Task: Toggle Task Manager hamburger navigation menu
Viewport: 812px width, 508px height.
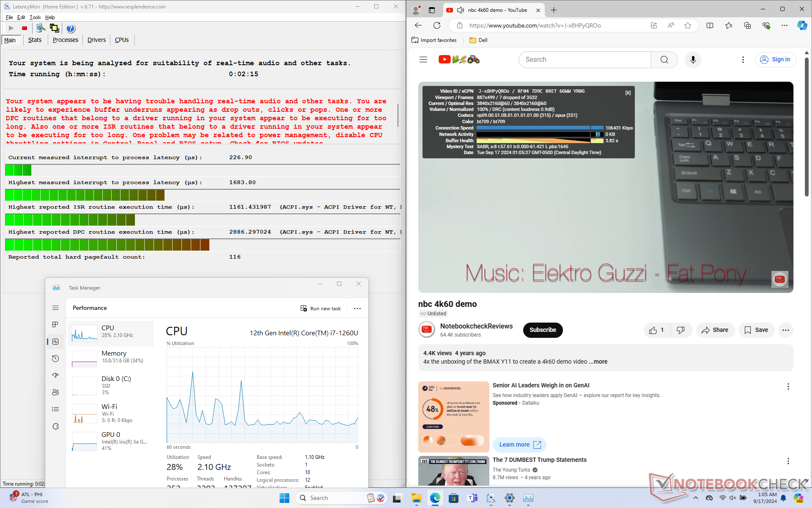Action: (55, 308)
